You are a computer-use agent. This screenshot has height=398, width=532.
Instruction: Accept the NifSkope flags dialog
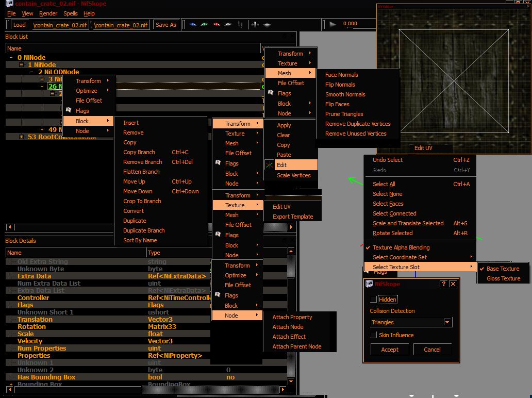tap(390, 350)
